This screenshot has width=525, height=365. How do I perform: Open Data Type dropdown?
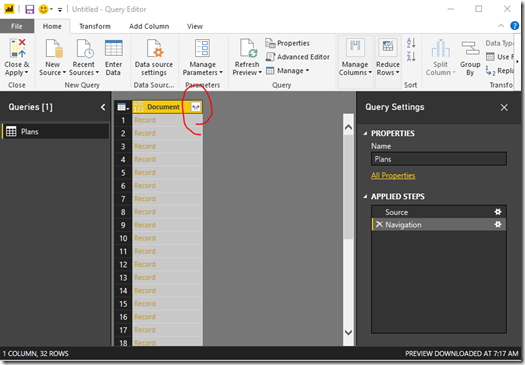click(x=499, y=43)
